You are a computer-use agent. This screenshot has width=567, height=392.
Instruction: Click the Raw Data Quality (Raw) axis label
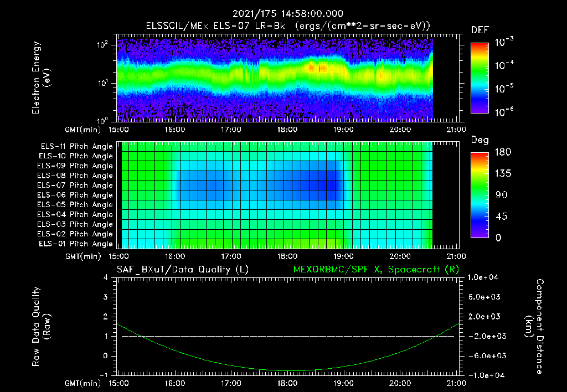(x=41, y=327)
